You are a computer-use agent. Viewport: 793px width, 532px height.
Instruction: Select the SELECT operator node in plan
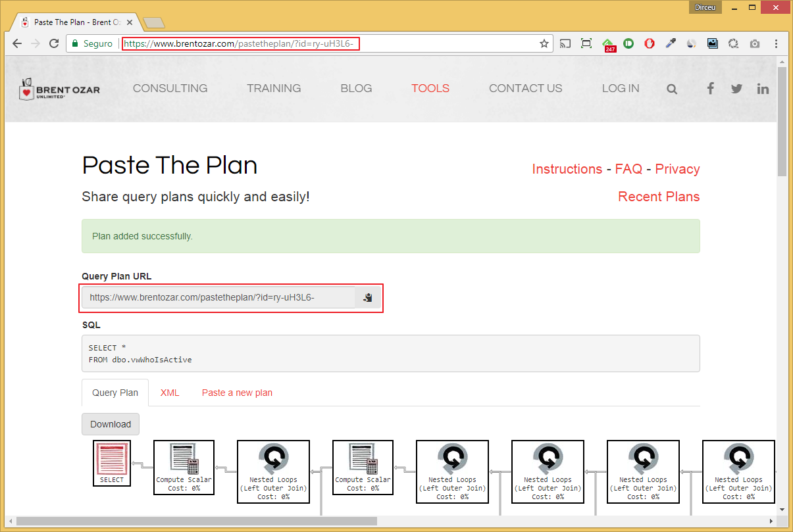pos(112,463)
